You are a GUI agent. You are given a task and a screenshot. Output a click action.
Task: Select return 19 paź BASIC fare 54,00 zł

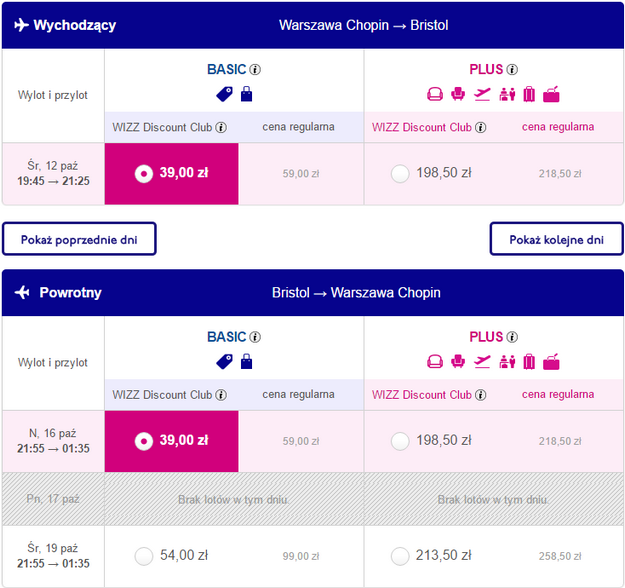[x=144, y=555]
